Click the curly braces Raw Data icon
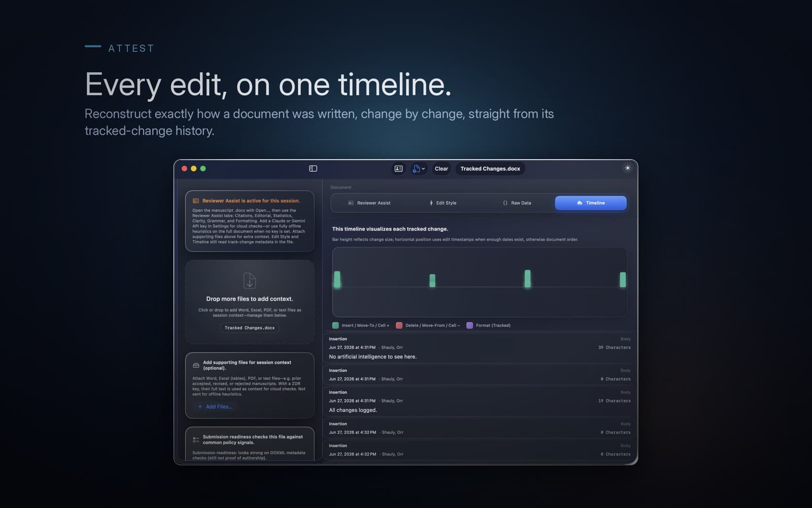 click(505, 203)
